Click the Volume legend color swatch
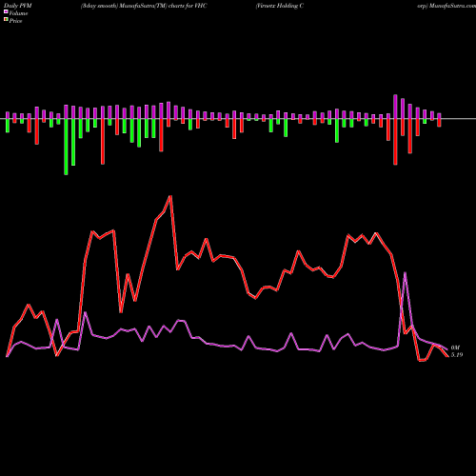The width and height of the screenshot is (476, 476). 6,11
